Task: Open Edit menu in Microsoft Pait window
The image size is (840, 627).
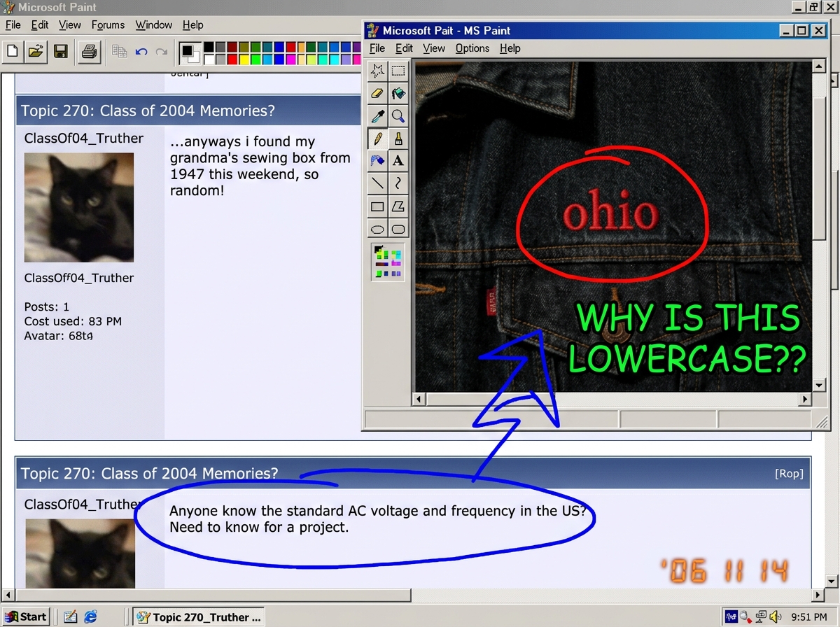Action: click(404, 48)
